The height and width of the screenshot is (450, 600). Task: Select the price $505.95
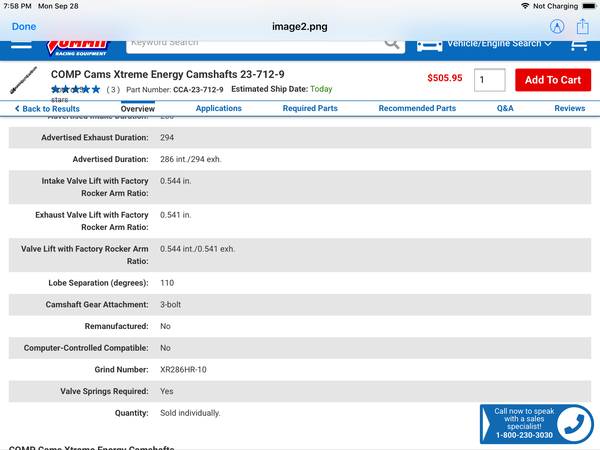[445, 78]
